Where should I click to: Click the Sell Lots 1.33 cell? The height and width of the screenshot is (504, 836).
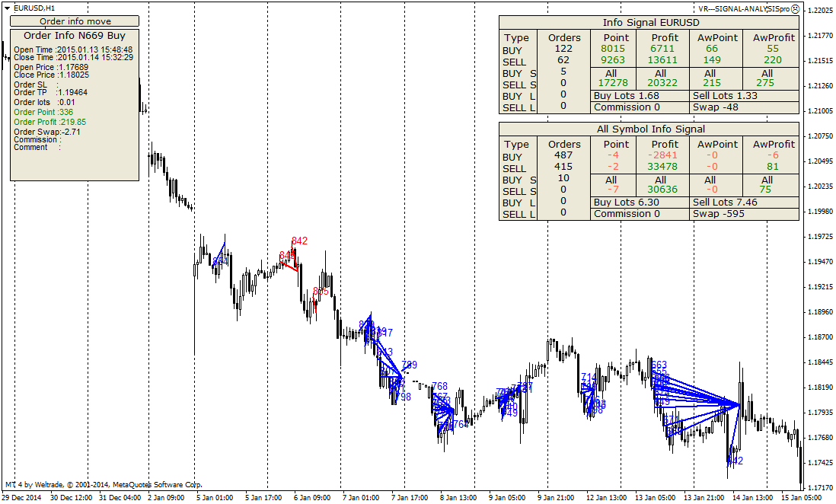pos(745,95)
